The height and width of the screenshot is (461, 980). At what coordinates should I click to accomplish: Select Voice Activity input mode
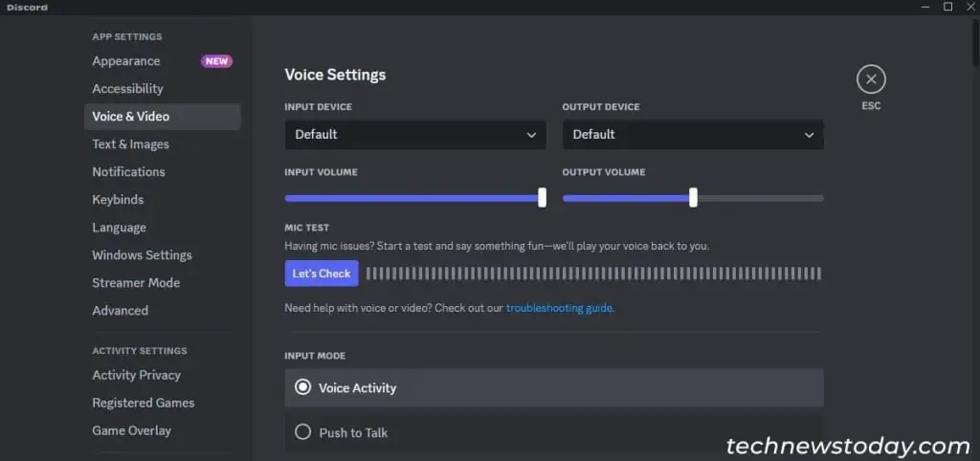pyautogui.click(x=554, y=387)
